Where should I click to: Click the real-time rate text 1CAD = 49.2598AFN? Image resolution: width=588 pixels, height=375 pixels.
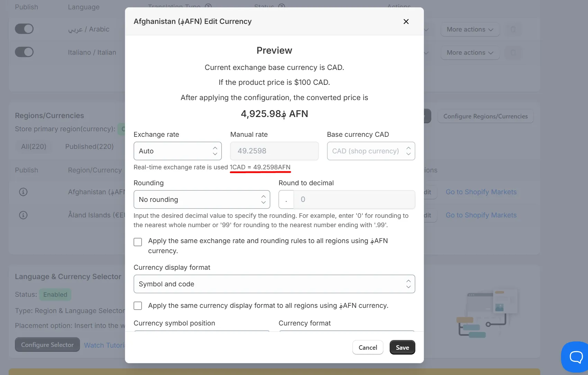(x=260, y=167)
